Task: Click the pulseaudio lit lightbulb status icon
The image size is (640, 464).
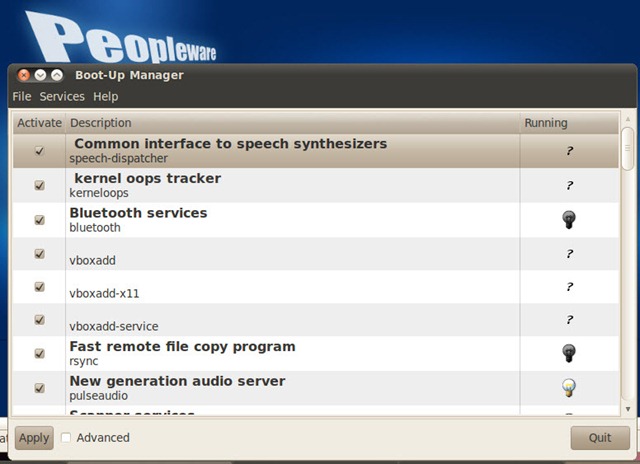Action: pos(569,388)
